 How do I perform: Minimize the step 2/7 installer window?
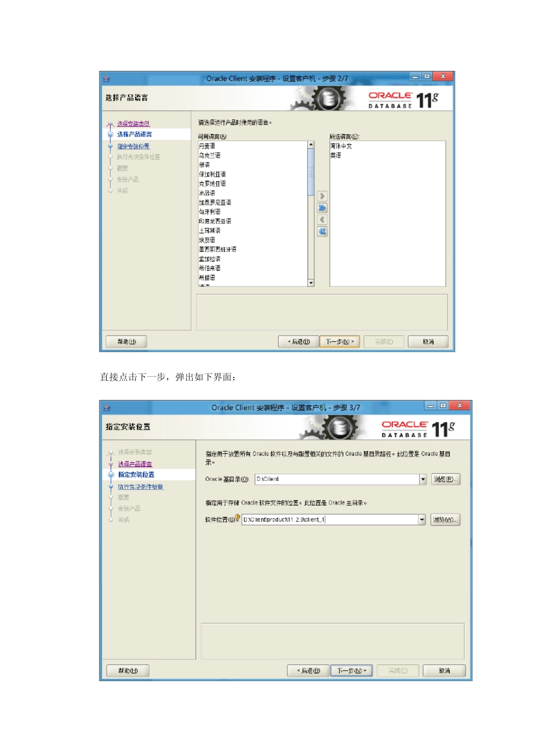pyautogui.click(x=415, y=76)
